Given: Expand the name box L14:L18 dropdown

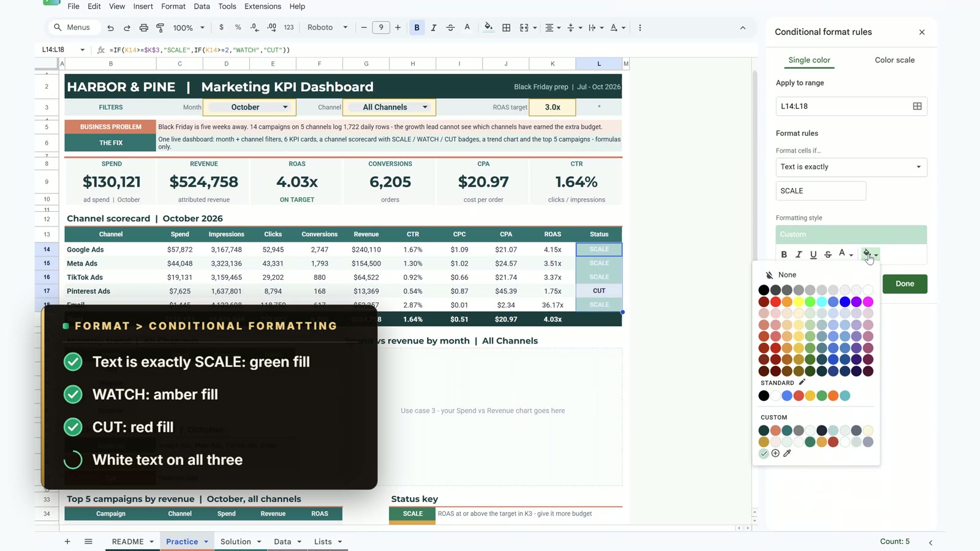Looking at the screenshot, I should click(x=82, y=50).
